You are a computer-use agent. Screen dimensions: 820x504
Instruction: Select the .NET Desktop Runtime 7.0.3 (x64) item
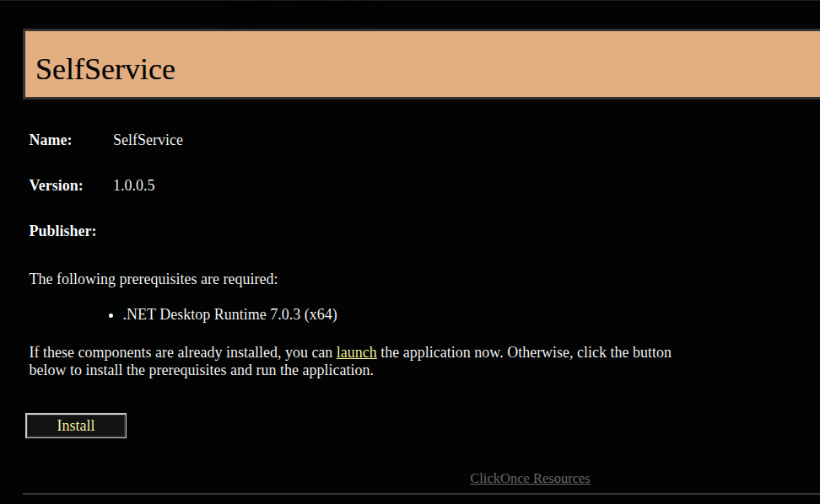230,314
